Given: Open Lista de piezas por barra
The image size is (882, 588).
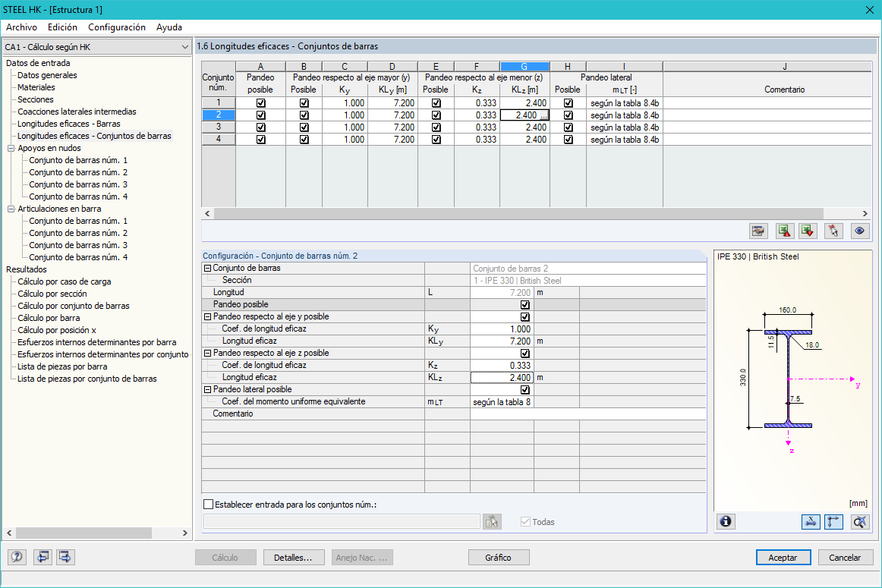Looking at the screenshot, I should pos(62,366).
